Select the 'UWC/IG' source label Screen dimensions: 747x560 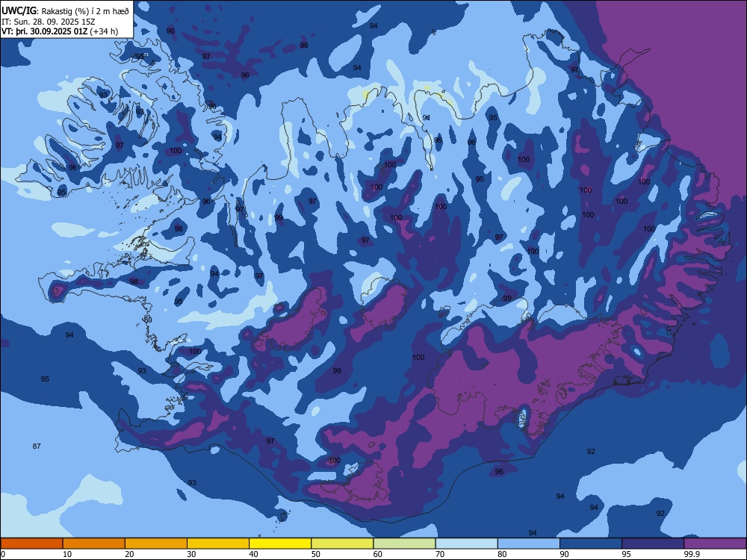(19, 11)
